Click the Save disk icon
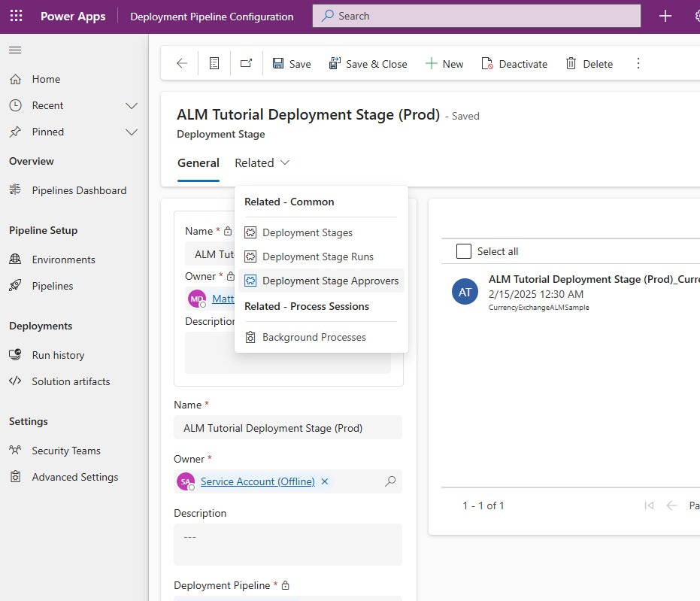 tap(278, 63)
